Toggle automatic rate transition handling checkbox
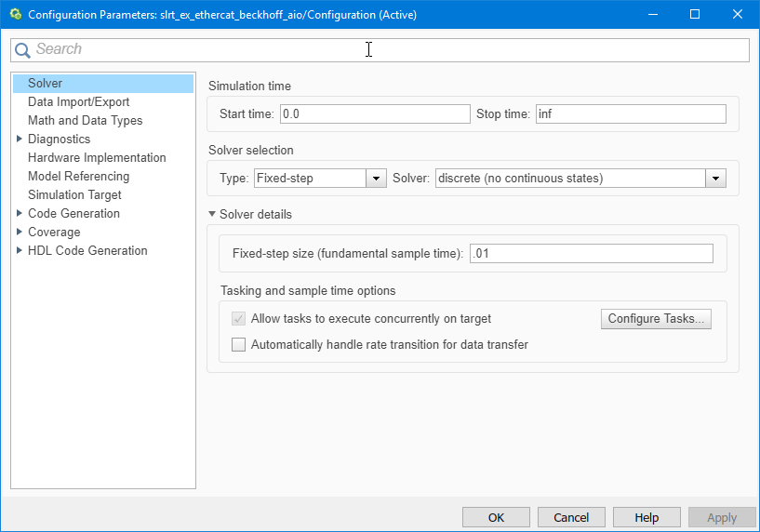 coord(239,345)
